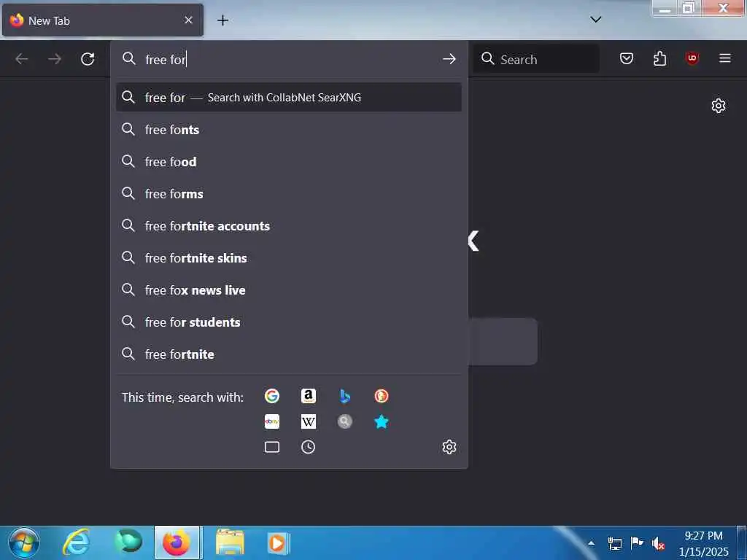The width and height of the screenshot is (747, 560).
Task: Search with Bing one-off engine icon
Action: (x=345, y=396)
